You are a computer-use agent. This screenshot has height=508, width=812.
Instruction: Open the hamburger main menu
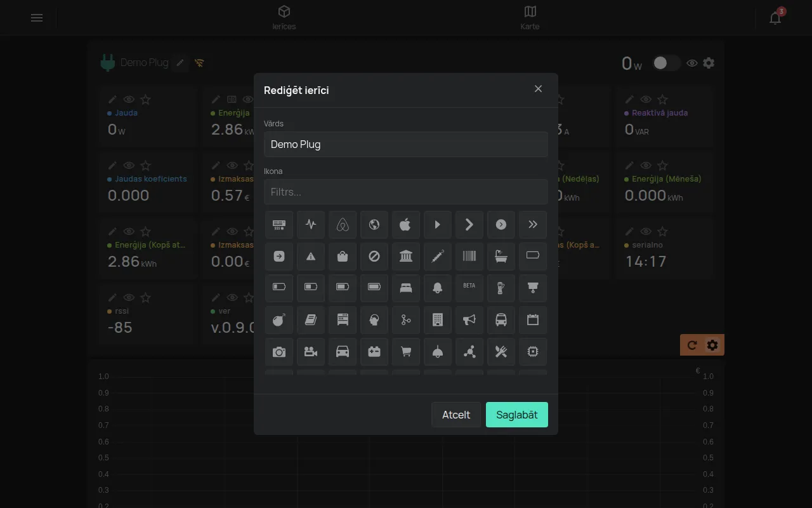(37, 18)
